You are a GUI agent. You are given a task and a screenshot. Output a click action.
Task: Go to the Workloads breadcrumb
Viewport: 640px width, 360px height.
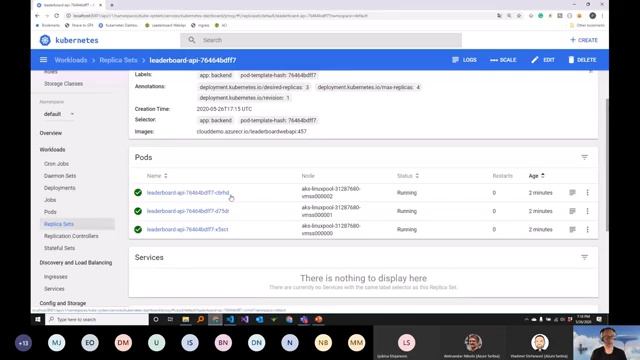[x=71, y=60]
